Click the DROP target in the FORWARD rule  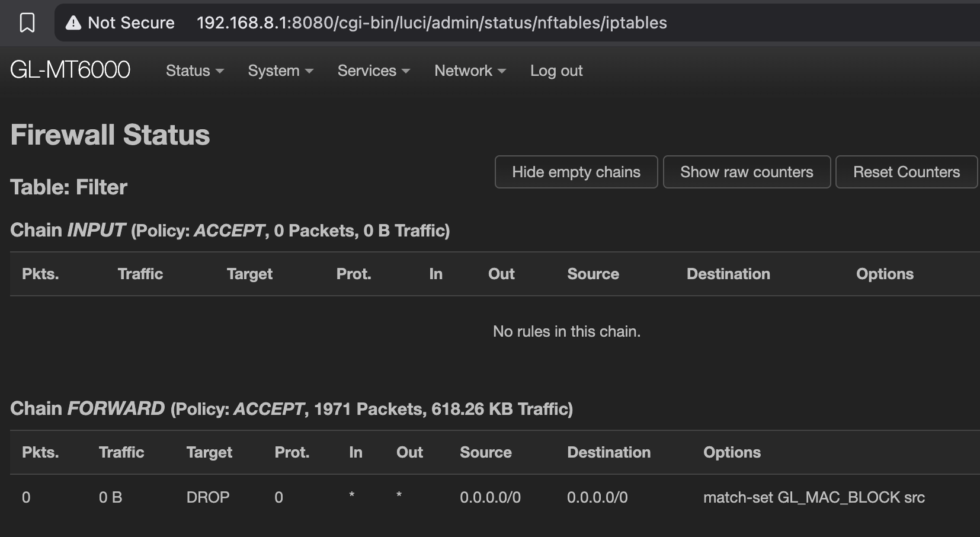click(x=207, y=497)
